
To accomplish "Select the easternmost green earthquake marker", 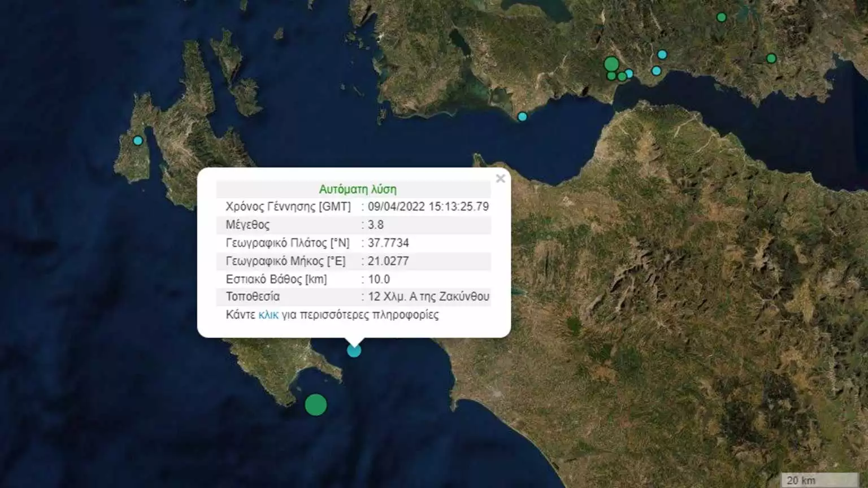I will point(771,58).
